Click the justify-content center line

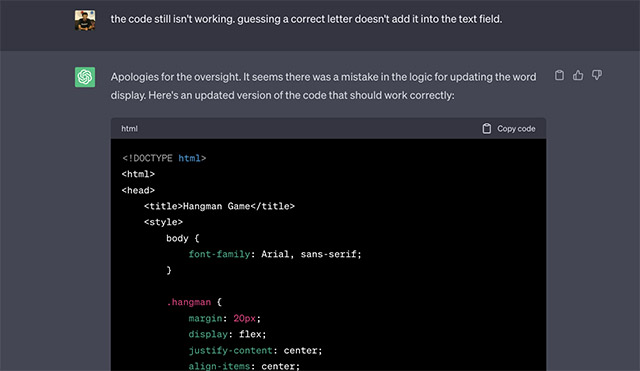tap(255, 350)
